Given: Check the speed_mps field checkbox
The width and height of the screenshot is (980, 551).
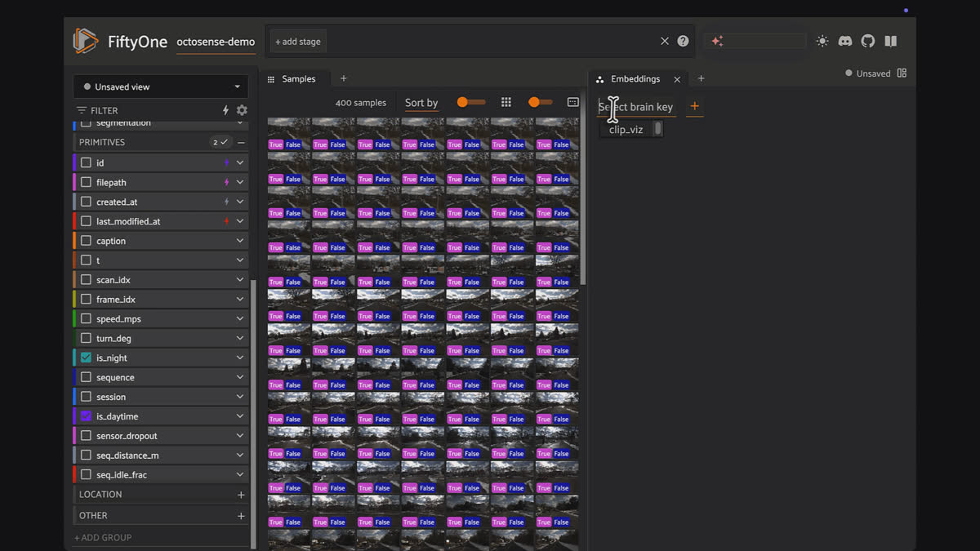Looking at the screenshot, I should [x=86, y=319].
